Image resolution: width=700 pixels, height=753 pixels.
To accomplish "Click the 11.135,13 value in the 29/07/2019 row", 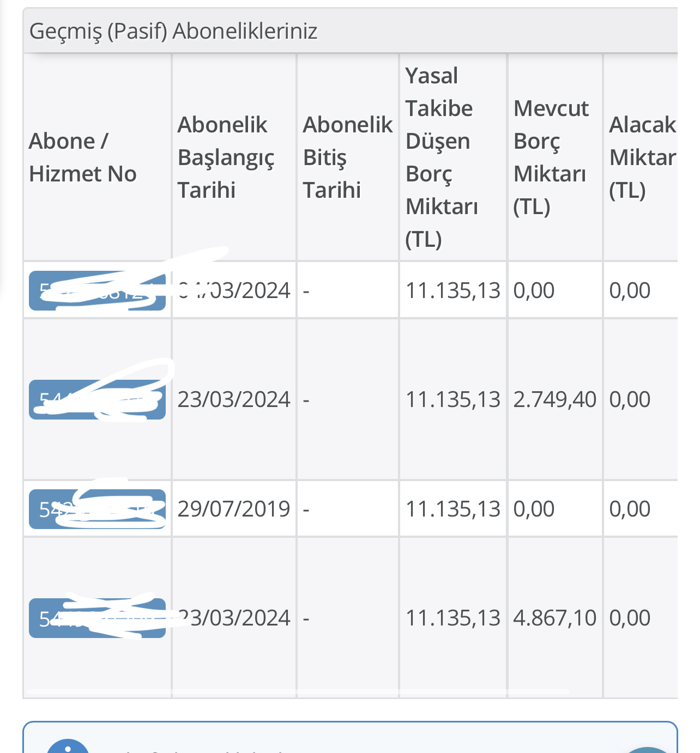I will (453, 509).
